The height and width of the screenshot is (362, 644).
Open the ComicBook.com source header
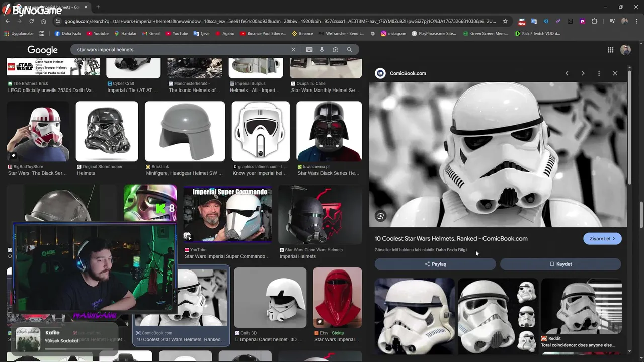point(400,73)
